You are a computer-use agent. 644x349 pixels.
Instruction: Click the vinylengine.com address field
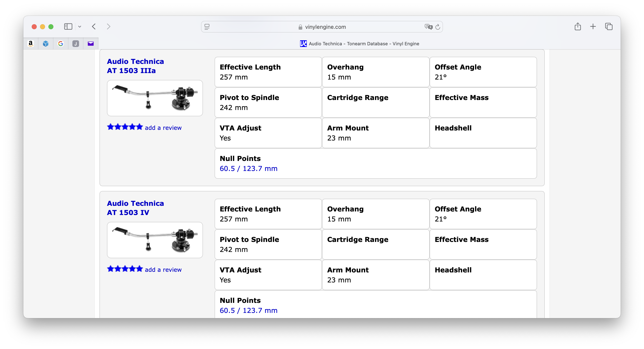(322, 27)
